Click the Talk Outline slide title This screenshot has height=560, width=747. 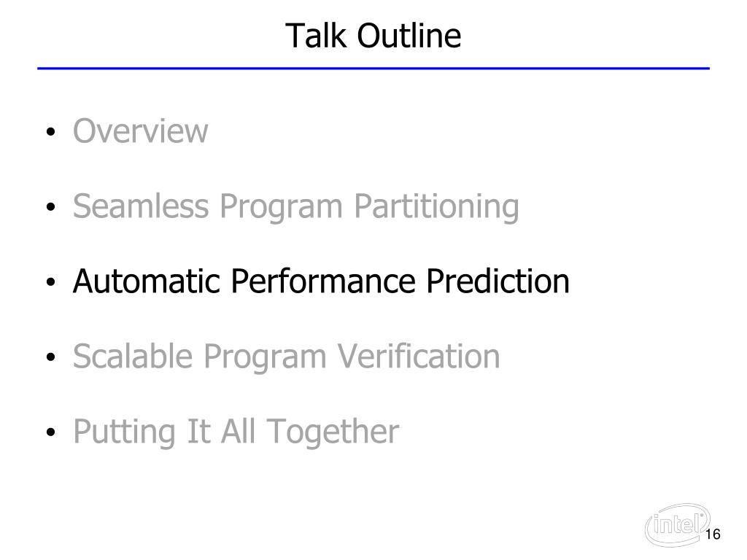click(373, 36)
